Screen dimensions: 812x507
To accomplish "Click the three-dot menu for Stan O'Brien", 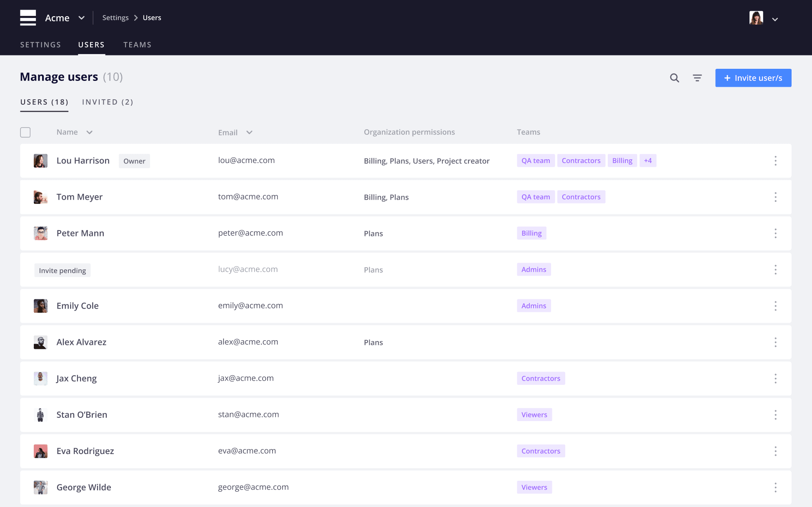I will [x=775, y=415].
